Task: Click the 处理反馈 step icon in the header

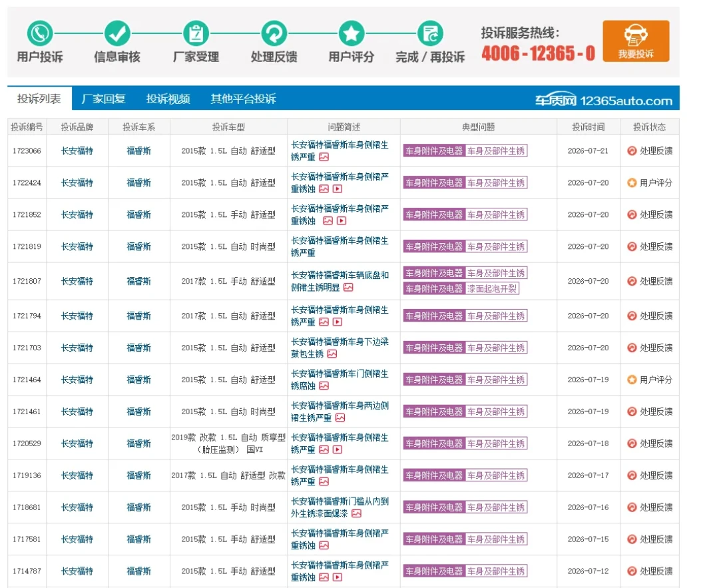Action: pyautogui.click(x=274, y=33)
